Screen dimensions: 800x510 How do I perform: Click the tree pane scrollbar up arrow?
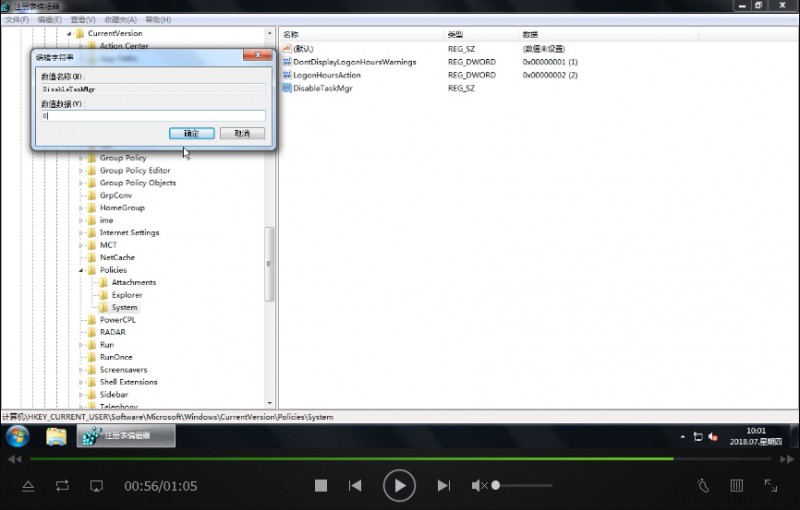269,33
